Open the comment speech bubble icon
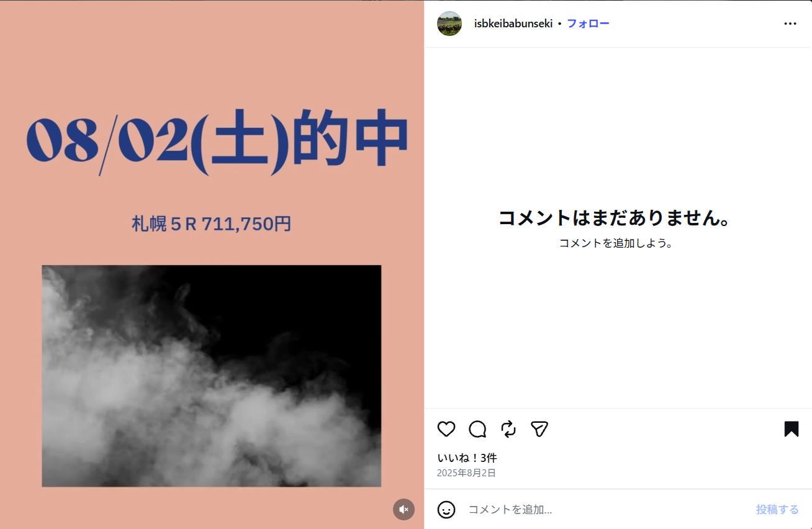The image size is (812, 529). pyautogui.click(x=477, y=429)
